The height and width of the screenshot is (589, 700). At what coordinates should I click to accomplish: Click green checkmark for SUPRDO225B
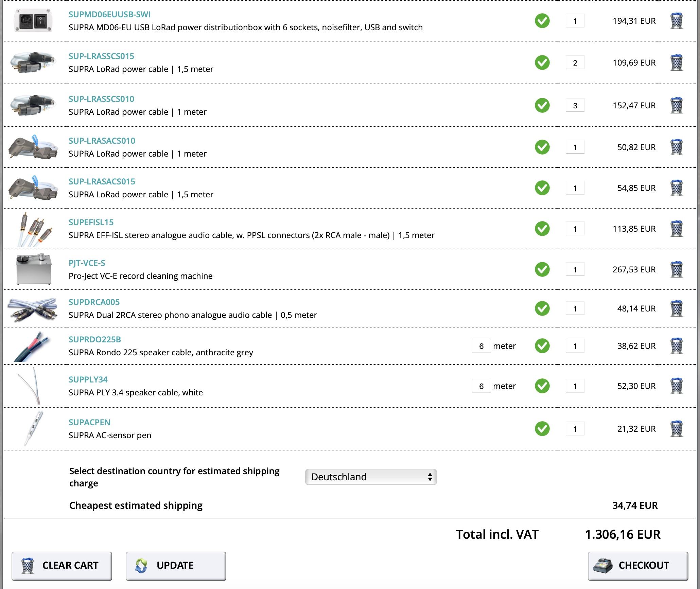tap(542, 346)
